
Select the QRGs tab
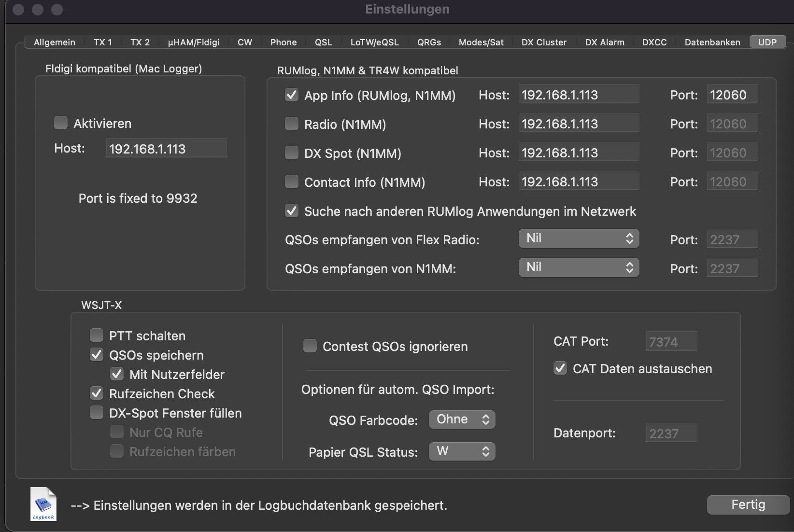429,42
